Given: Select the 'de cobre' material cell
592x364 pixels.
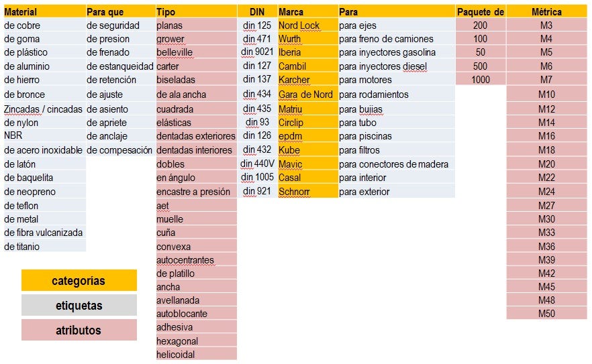Looking at the screenshot, I should click(44, 25).
